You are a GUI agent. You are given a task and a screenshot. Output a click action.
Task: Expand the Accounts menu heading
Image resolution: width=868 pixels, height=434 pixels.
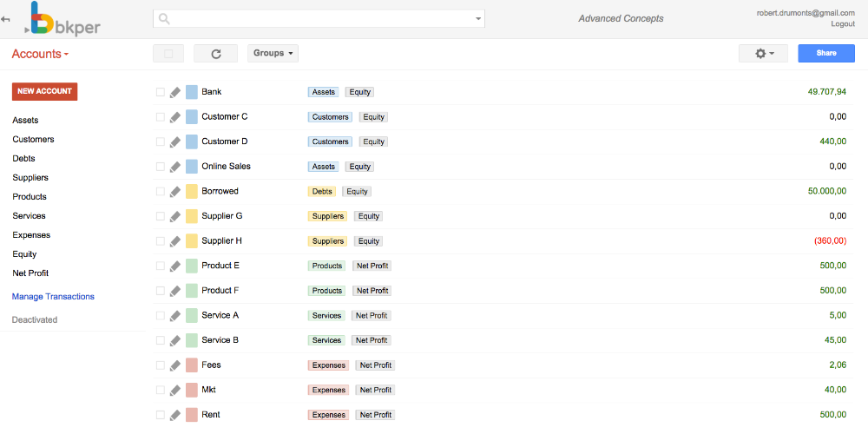point(40,54)
